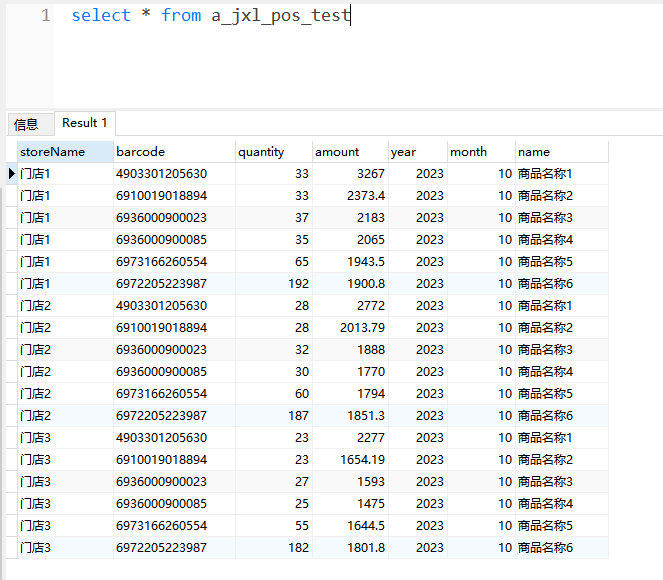This screenshot has width=663, height=580.
Task: Select quantity cell 35
Action: pyautogui.click(x=274, y=240)
